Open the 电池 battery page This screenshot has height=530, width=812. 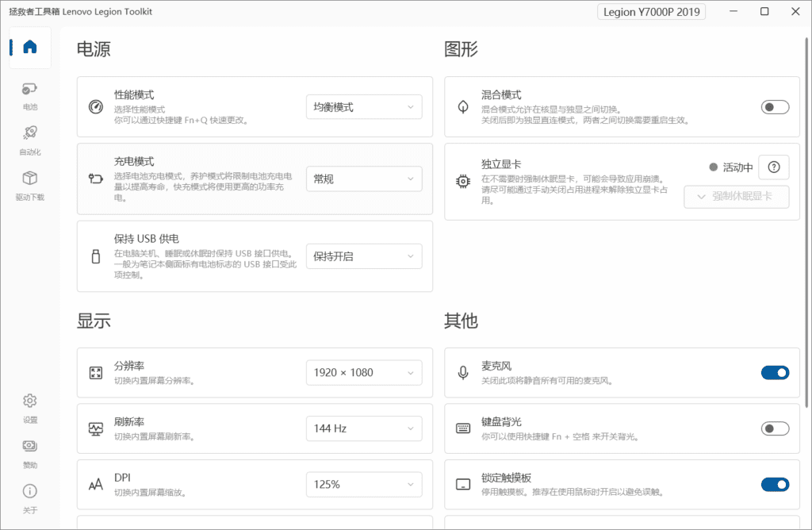(30, 96)
